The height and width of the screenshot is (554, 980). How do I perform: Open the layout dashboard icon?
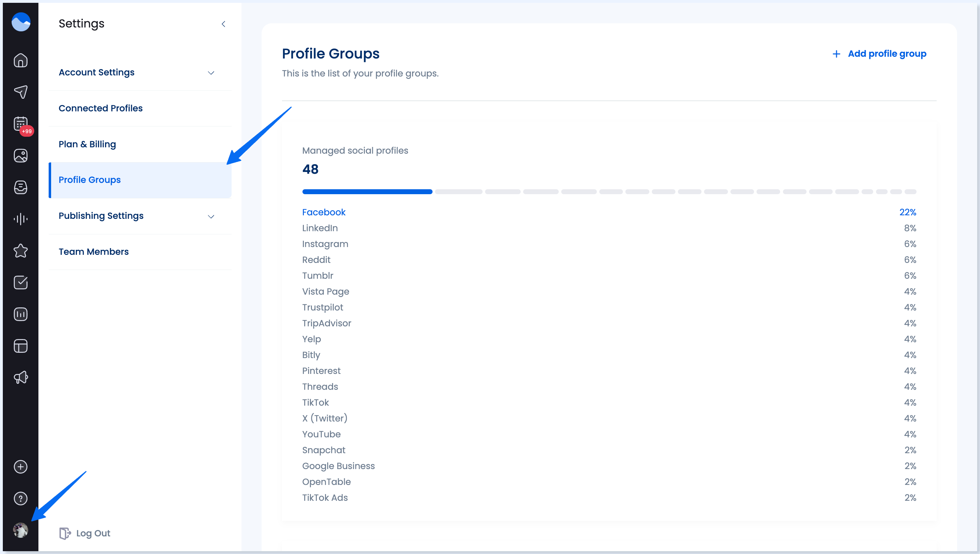[20, 346]
